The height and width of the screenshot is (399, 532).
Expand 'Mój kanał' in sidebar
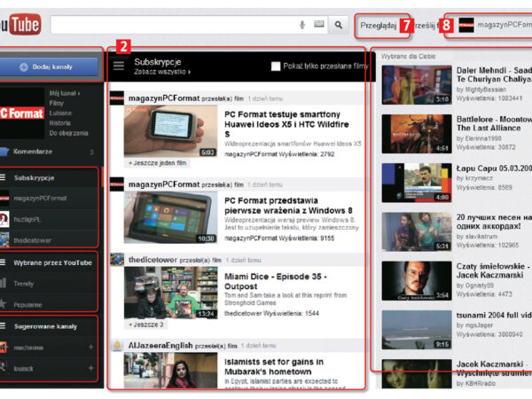coord(66,92)
